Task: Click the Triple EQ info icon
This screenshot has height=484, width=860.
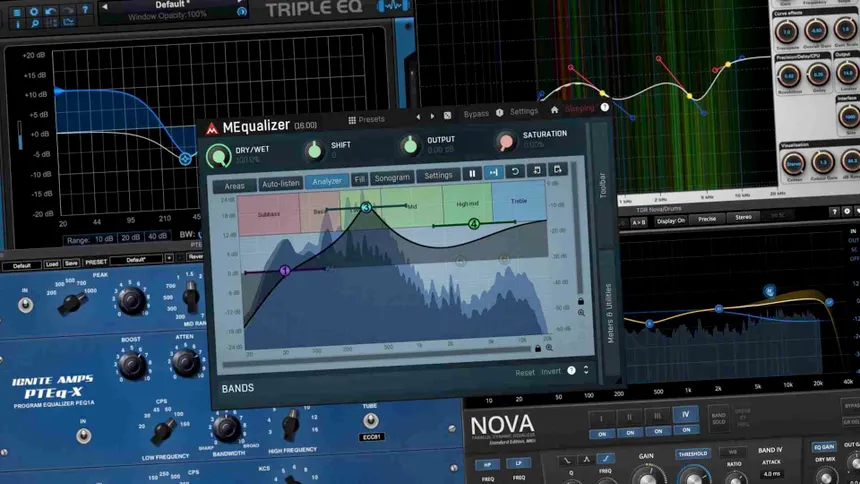Action: [18, 24]
